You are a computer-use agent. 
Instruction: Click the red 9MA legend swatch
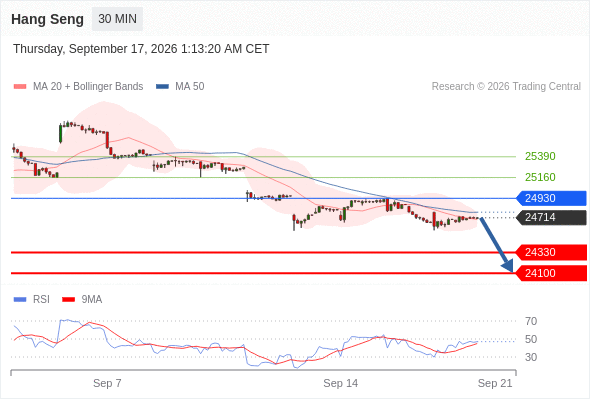tap(68, 300)
